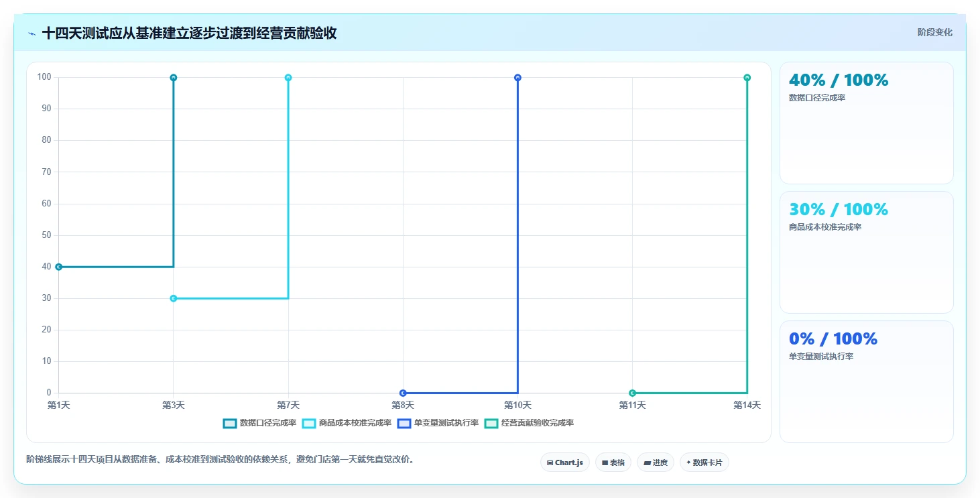Click the 进度 chip

[x=656, y=462]
